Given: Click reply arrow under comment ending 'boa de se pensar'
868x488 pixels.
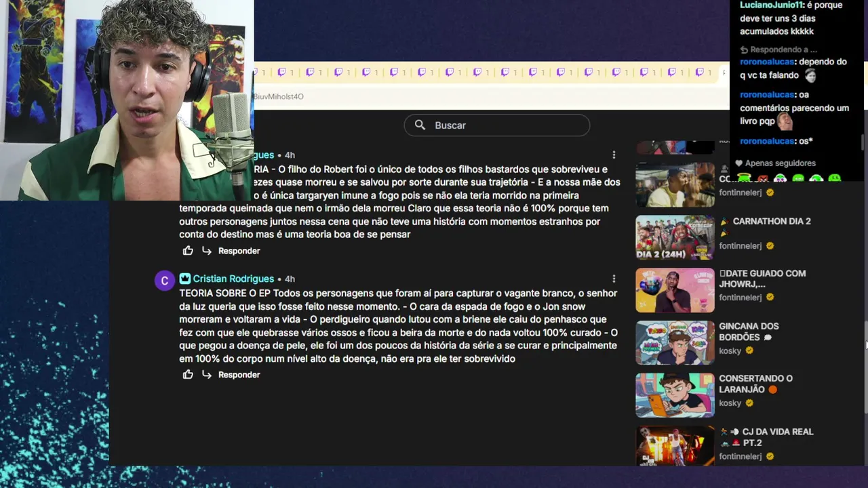Looking at the screenshot, I should (207, 251).
